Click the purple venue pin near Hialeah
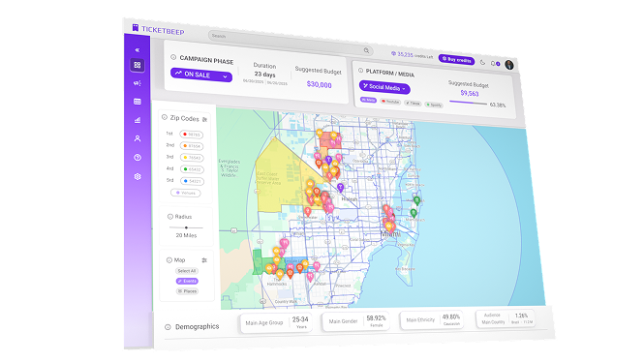 point(340,188)
